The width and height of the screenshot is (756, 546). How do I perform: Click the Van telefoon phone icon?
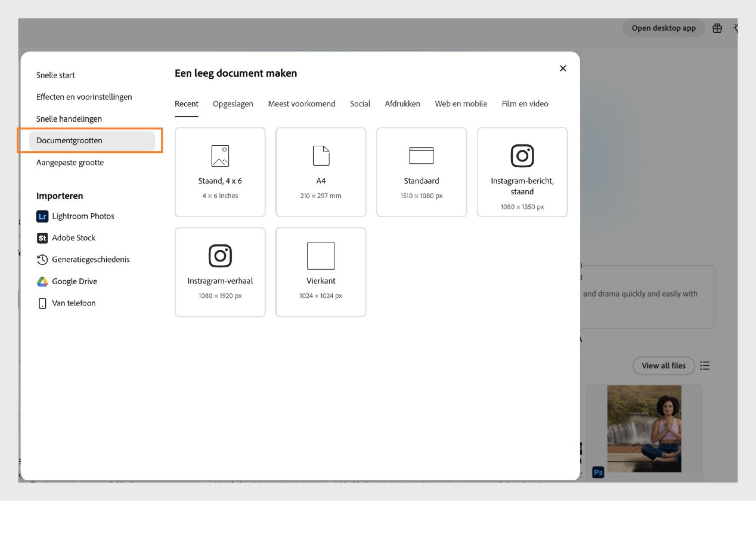pos(42,303)
